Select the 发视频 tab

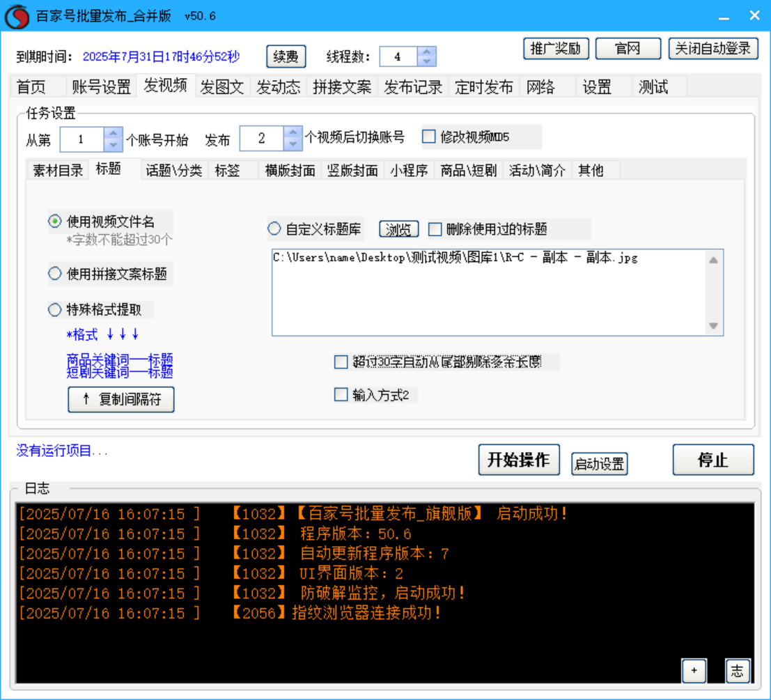(x=166, y=86)
